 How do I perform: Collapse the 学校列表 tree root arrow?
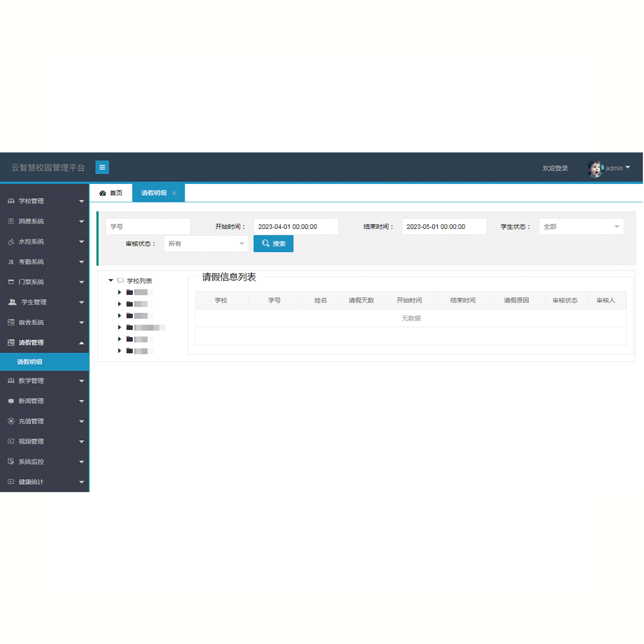(x=111, y=280)
